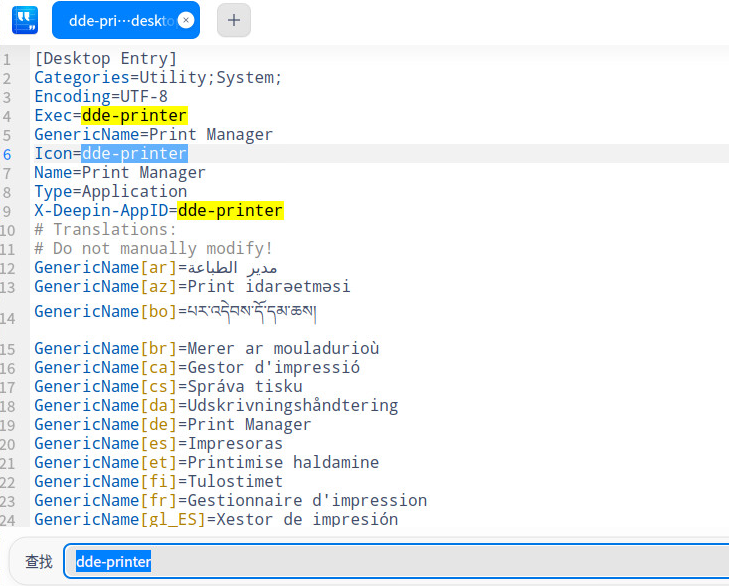Click line number 14 in the gutter
This screenshot has height=586, width=729.
(7, 319)
